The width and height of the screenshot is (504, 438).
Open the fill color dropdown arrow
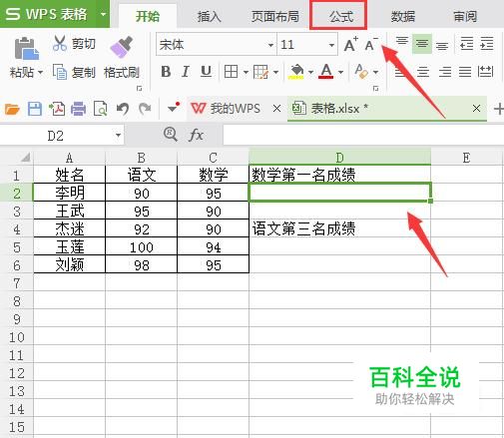310,72
